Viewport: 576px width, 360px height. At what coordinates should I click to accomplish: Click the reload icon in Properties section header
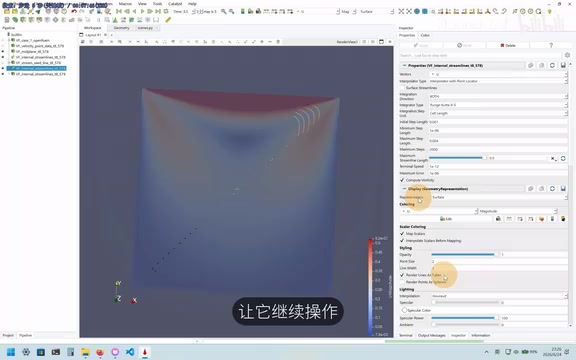point(552,65)
